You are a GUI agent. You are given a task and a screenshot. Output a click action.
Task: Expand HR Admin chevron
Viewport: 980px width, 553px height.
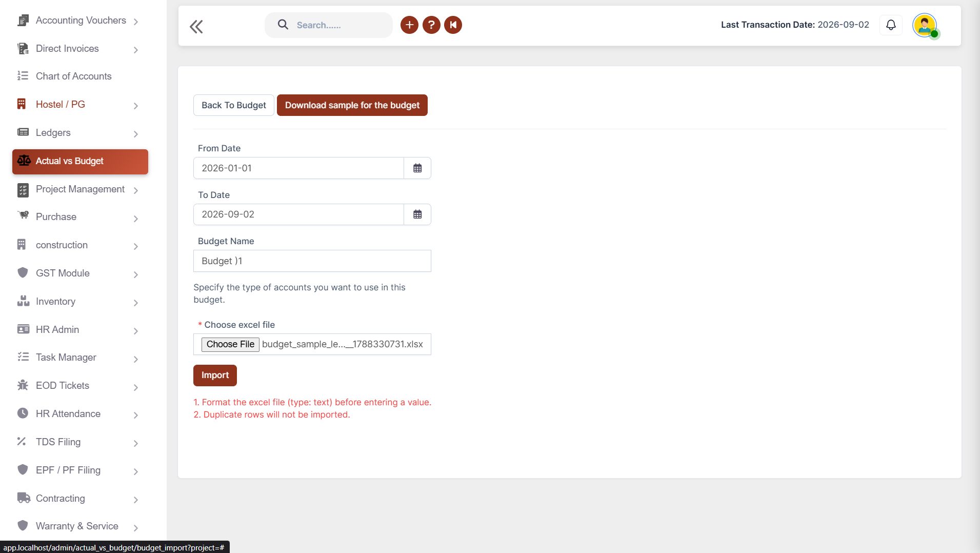pos(136,331)
